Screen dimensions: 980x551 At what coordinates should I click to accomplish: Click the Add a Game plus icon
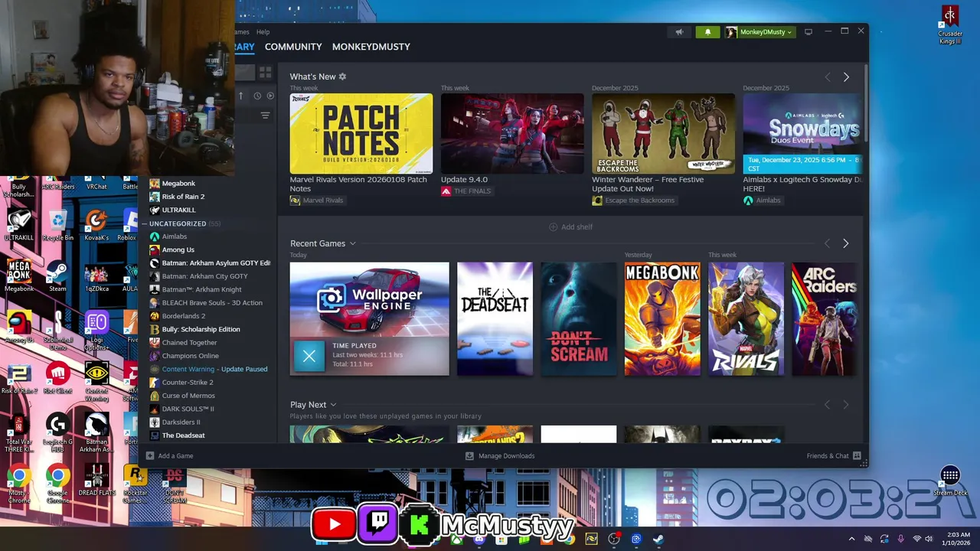[x=150, y=456]
